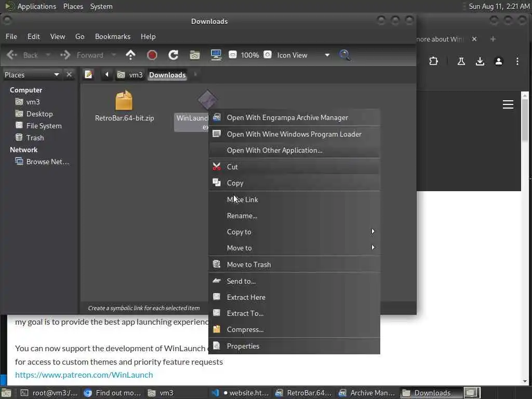The image size is (532, 399).
Task: Select the RetroBar.64-bit.zip file
Action: [124, 106]
